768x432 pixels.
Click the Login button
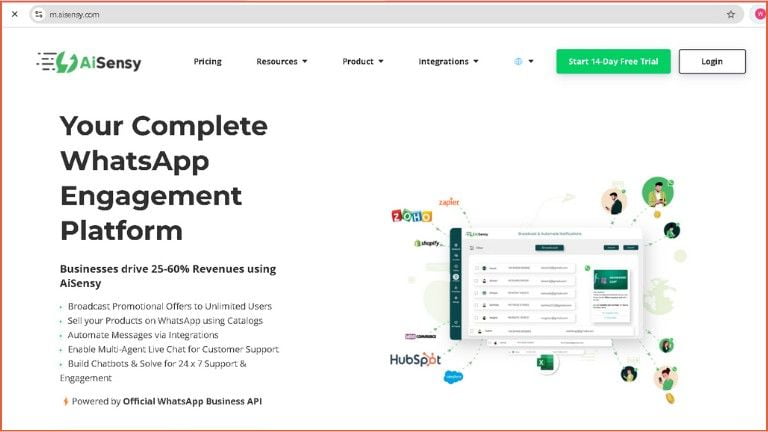pos(712,61)
